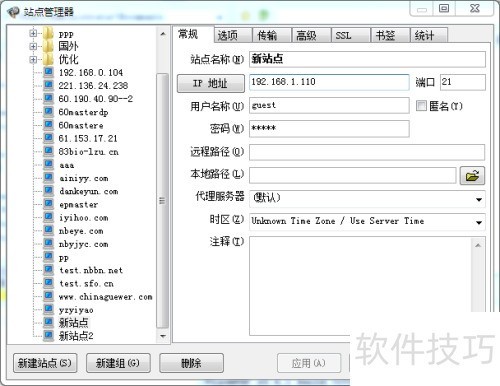
Task: Select the test.nbbn.net site entry
Action: coord(91,270)
